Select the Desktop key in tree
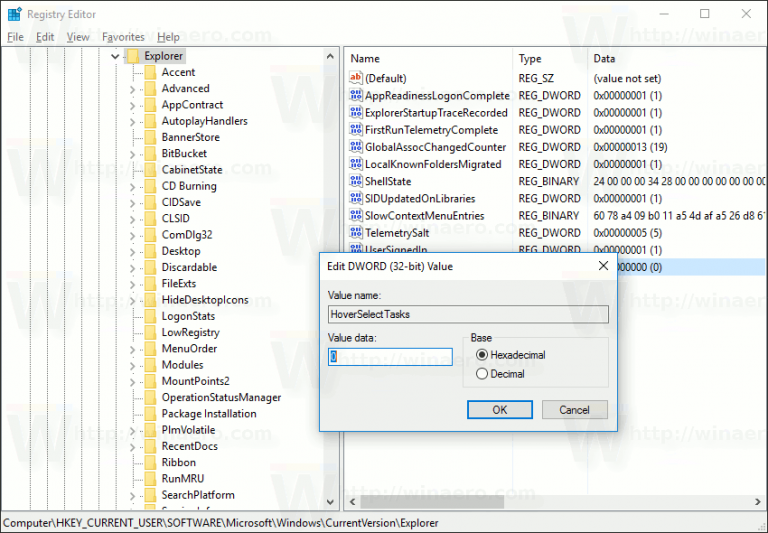The width and height of the screenshot is (768, 533). pos(181,251)
